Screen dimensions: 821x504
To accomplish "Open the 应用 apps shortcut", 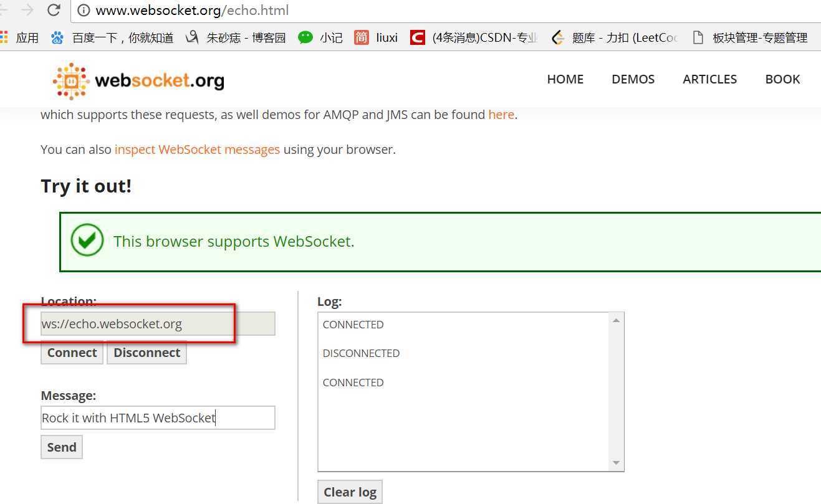I will (20, 38).
